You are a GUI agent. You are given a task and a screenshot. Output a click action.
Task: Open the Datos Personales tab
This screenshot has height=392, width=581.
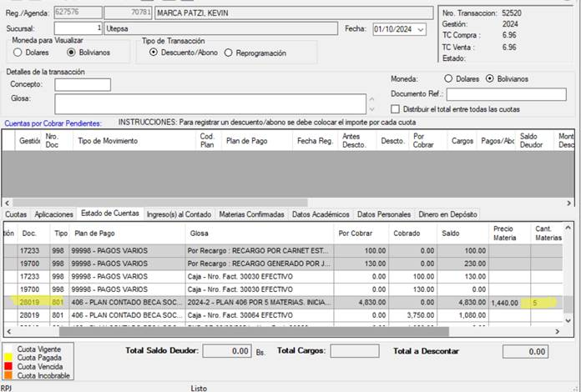click(x=384, y=214)
